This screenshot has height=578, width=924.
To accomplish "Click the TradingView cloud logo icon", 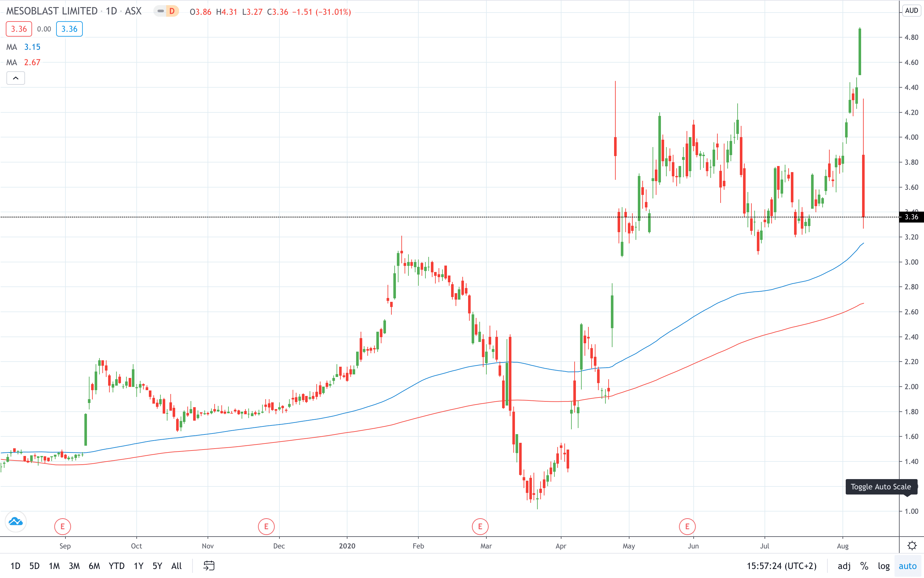I will 16,521.
